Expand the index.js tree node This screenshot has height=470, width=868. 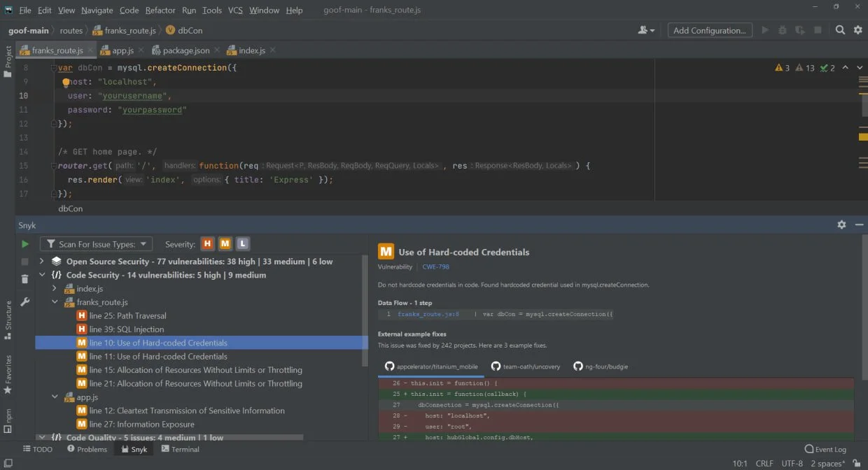click(55, 289)
